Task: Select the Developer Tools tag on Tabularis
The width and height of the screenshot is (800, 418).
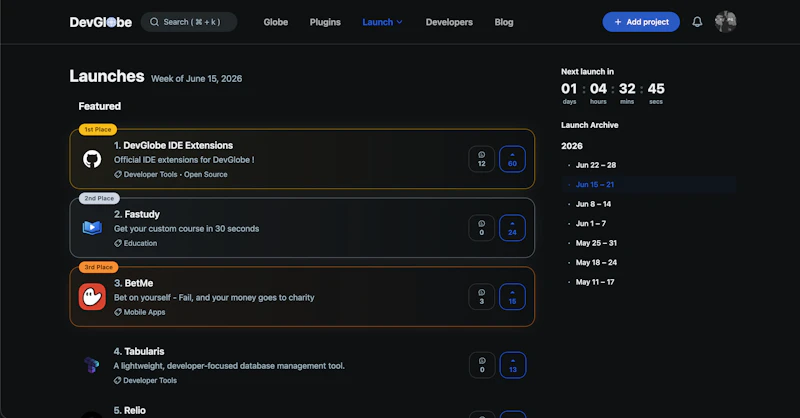Action: [x=145, y=381]
